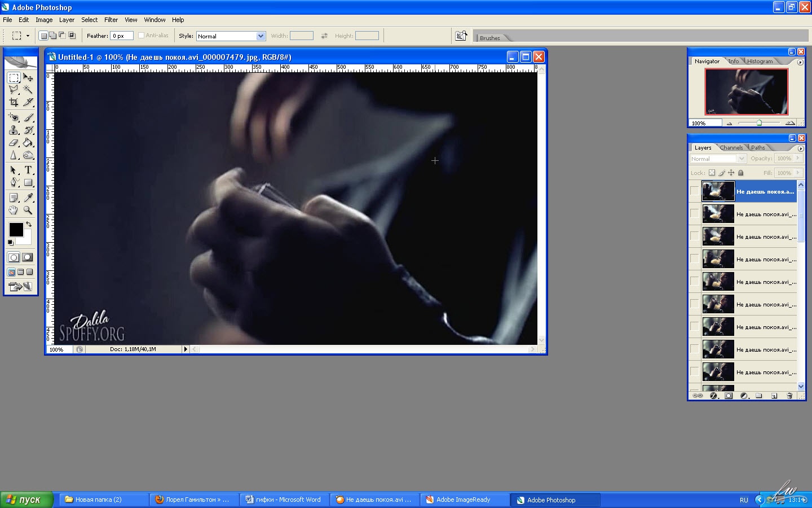
Task: Select the Eyedropper tool
Action: pos(28,198)
